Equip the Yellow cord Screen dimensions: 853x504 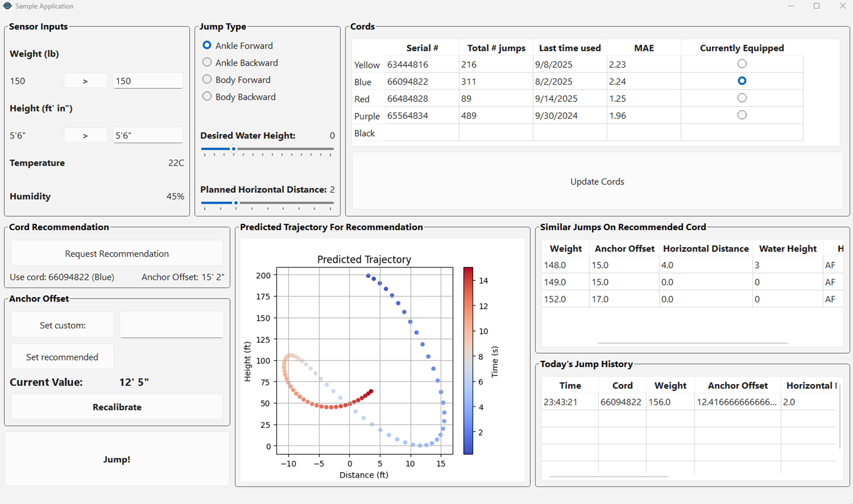(x=742, y=64)
